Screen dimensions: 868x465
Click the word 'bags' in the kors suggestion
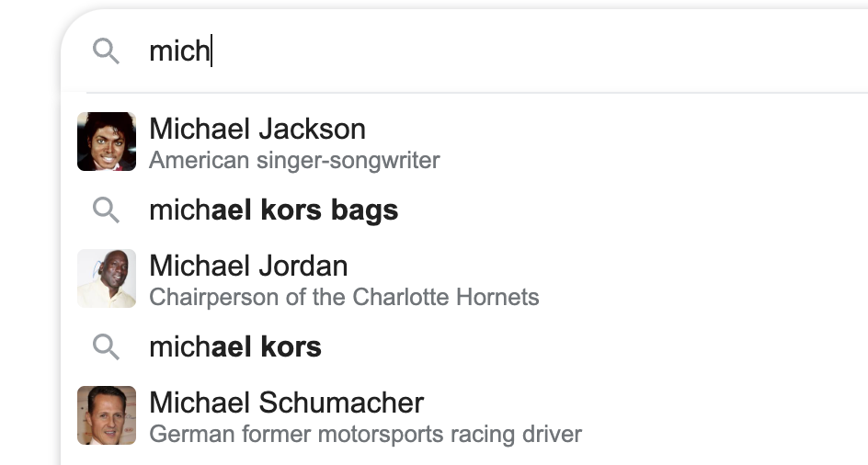coord(364,211)
